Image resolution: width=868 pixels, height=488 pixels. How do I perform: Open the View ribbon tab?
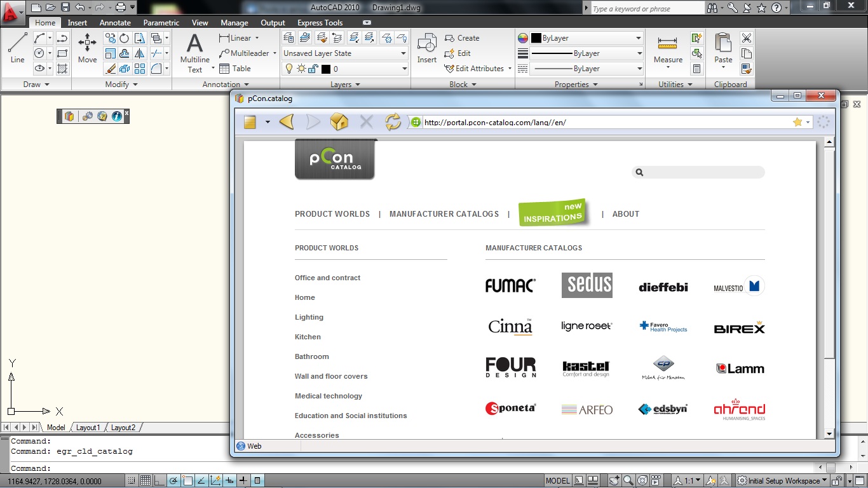pos(200,22)
